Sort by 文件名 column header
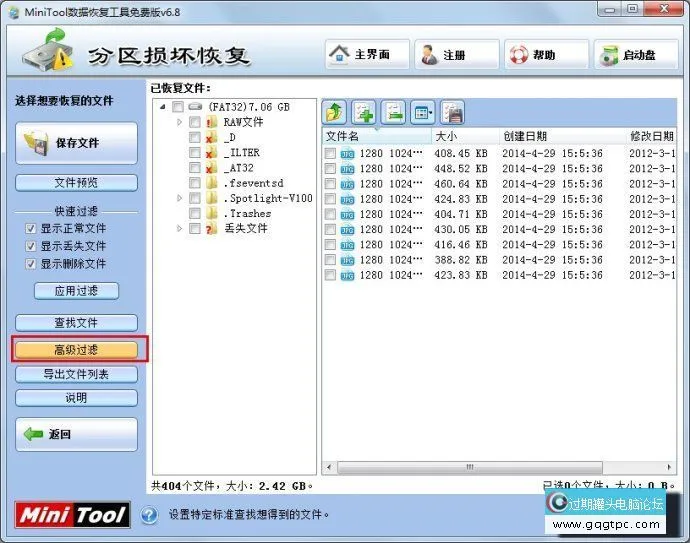690x543 pixels. coord(377,136)
